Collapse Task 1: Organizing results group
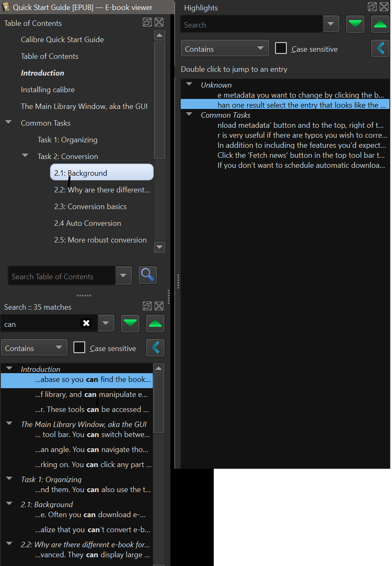The image size is (392, 566). 9,479
